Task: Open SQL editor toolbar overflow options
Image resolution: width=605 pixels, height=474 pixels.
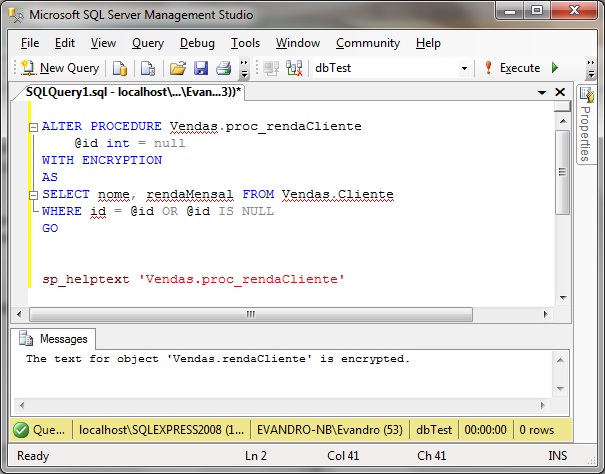Action: [591, 68]
